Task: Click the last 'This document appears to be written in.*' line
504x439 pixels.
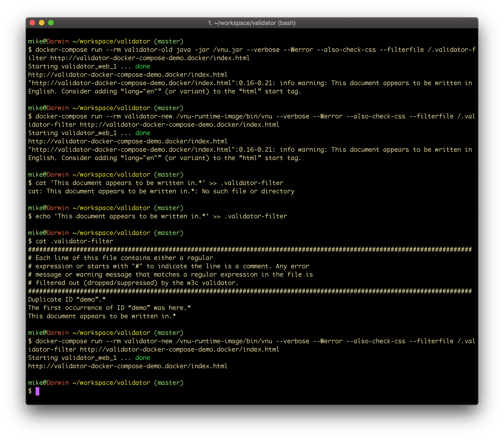Action: pos(102,316)
